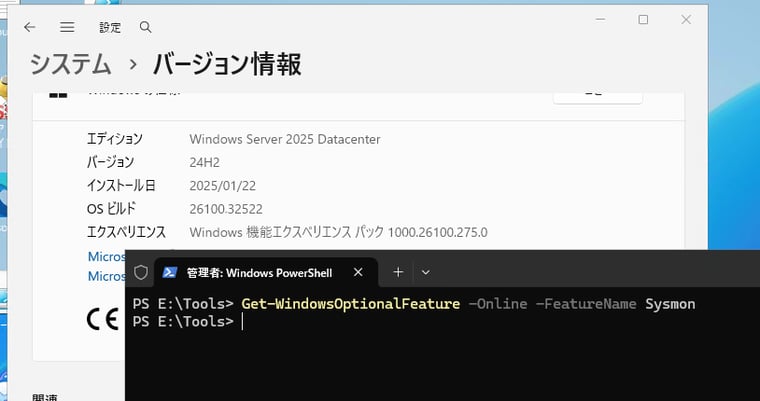Click the Sysmon argument in the terminal
The height and width of the screenshot is (401, 760).
pyautogui.click(x=670, y=304)
